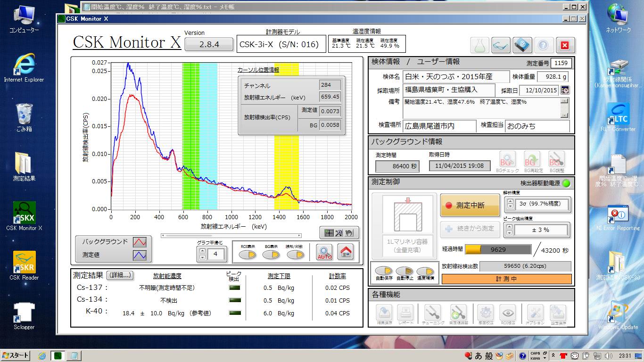
Task: Select the zoom magnifier graph tool
Action: pos(339,233)
